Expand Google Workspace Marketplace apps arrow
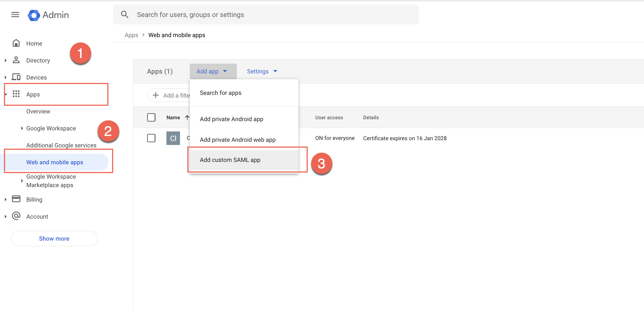This screenshot has width=644, height=309. (22, 181)
